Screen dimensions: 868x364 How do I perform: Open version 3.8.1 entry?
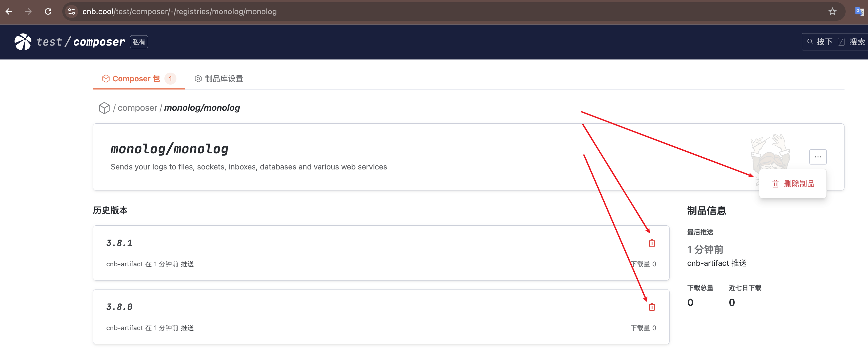(119, 243)
